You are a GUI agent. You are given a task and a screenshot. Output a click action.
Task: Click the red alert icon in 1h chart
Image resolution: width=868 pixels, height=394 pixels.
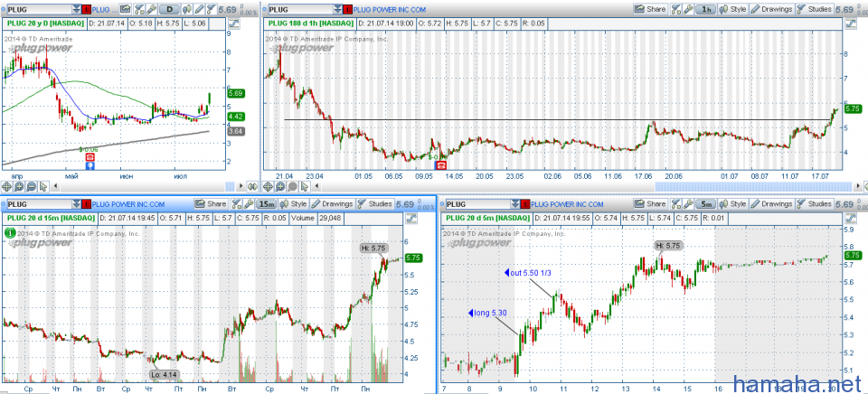coord(347,9)
